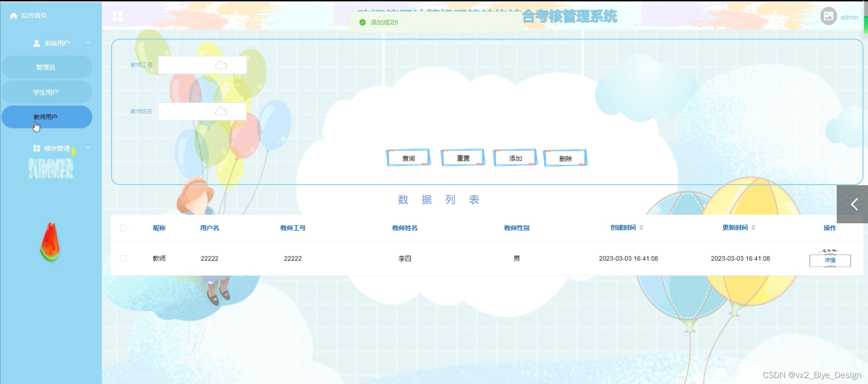Open the 后台首页 dashboard link
868x384 pixels.
(34, 15)
